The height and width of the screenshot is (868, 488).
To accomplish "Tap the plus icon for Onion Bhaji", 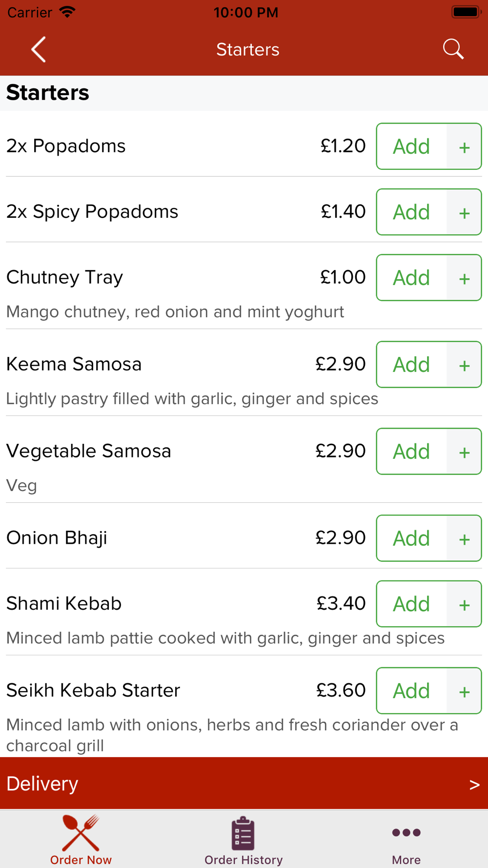I will click(x=464, y=538).
